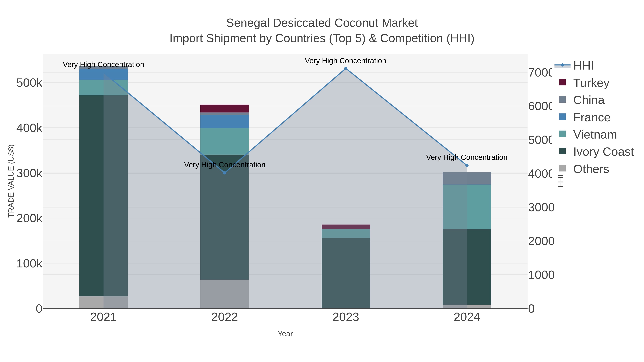Click the Vietnam bar segment in 2024
The height and width of the screenshot is (362, 644).
click(467, 207)
